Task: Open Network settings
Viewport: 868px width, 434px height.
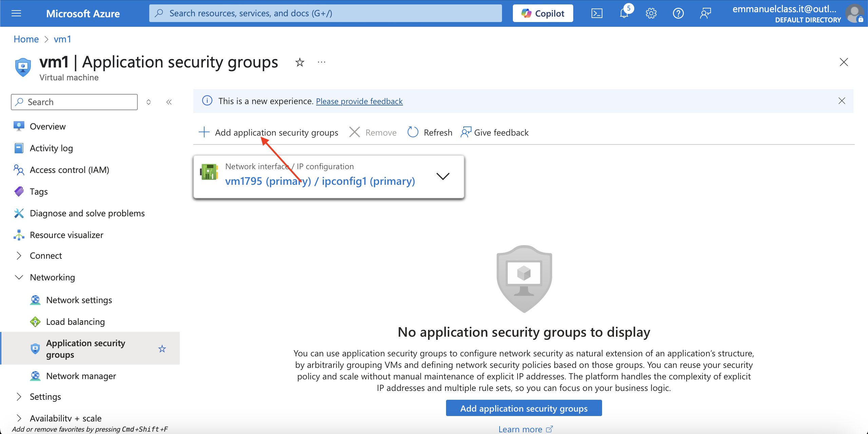Action: pyautogui.click(x=79, y=300)
